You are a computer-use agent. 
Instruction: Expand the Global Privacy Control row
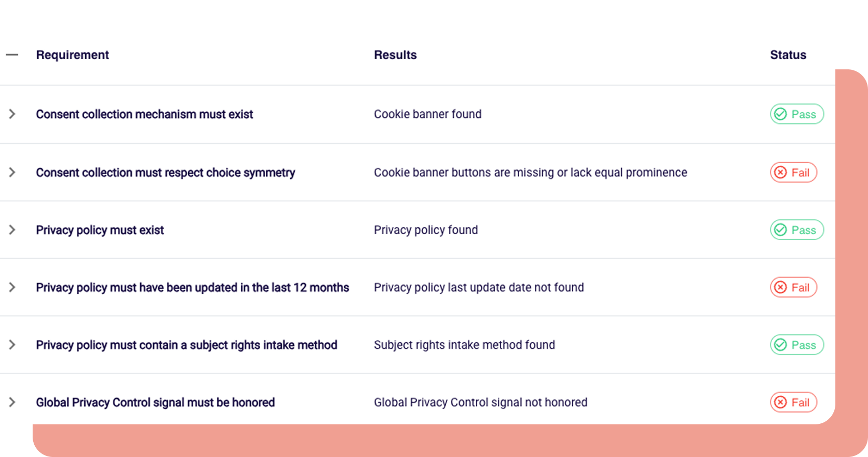point(12,402)
